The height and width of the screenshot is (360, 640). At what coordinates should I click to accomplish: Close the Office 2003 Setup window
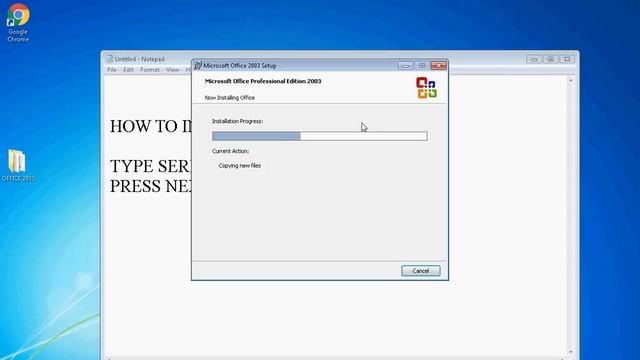click(x=439, y=66)
